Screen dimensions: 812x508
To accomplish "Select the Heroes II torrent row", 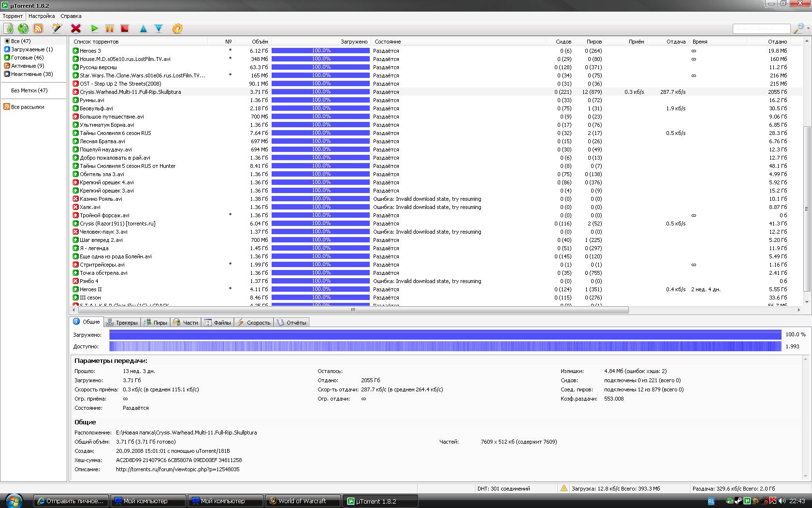I will point(436,289).
